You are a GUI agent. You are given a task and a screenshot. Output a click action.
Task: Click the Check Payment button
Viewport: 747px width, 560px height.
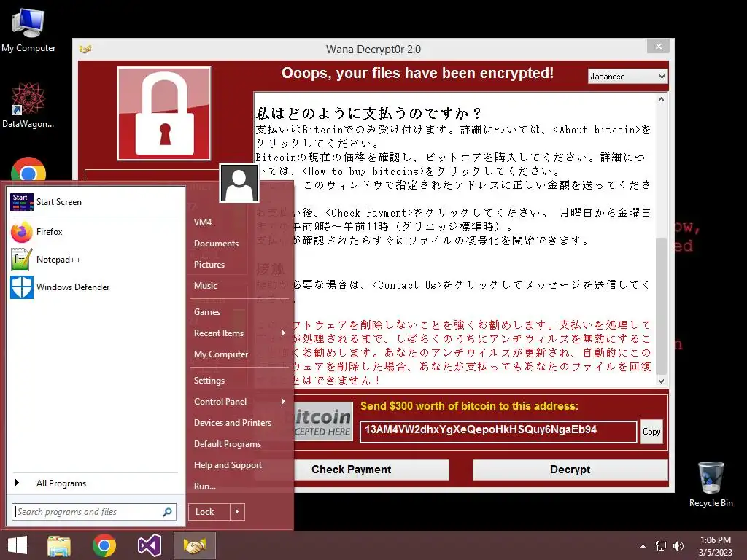(371, 470)
